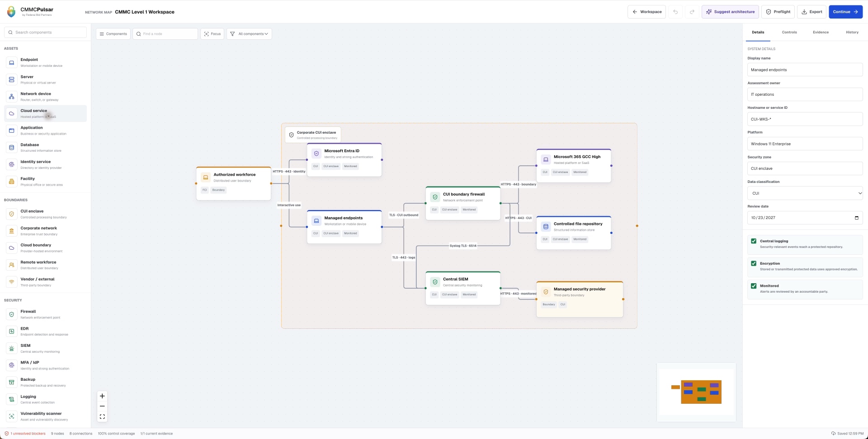Switch to the Controls tab
The height and width of the screenshot is (439, 868).
click(x=789, y=32)
